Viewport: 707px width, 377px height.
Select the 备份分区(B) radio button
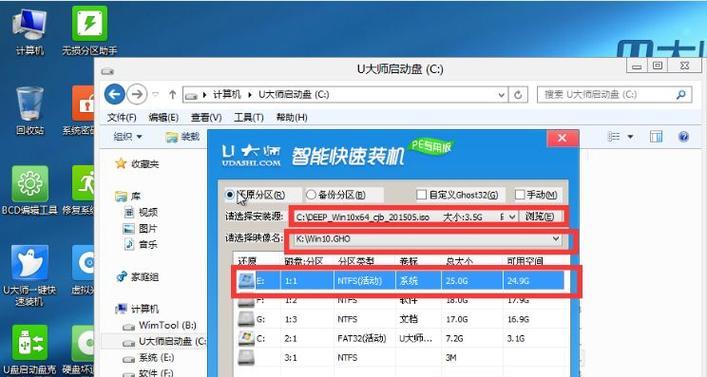tap(311, 195)
